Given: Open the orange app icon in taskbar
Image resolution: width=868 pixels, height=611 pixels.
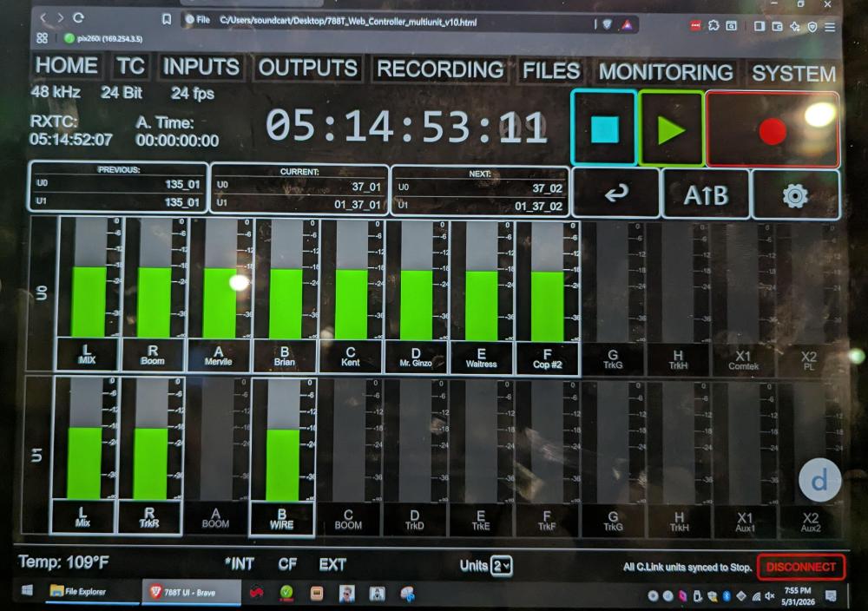Looking at the screenshot, I should pyautogui.click(x=317, y=594).
